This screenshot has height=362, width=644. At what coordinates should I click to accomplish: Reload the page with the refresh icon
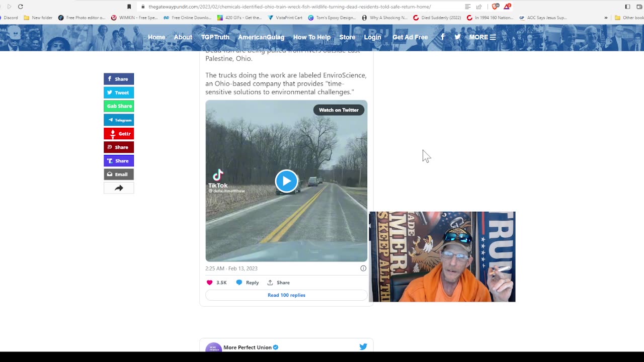tap(20, 7)
